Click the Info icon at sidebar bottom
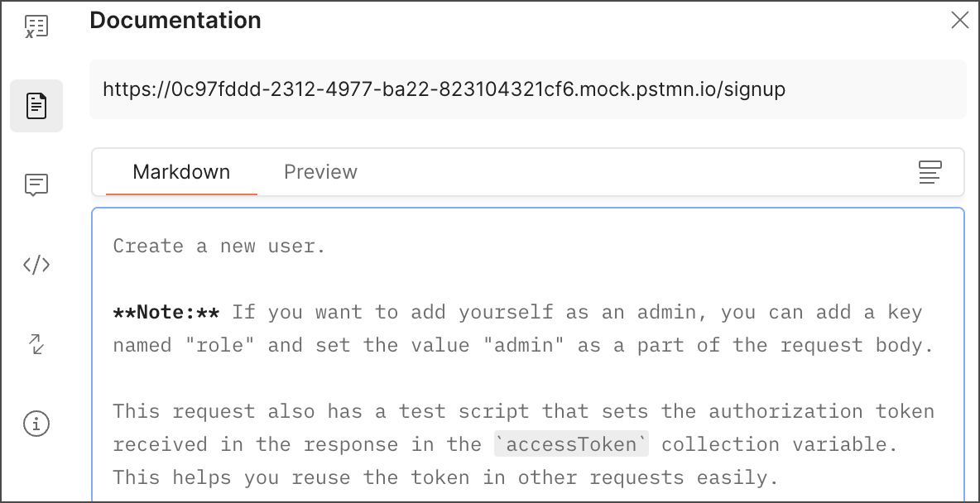Image resolution: width=980 pixels, height=503 pixels. click(36, 424)
